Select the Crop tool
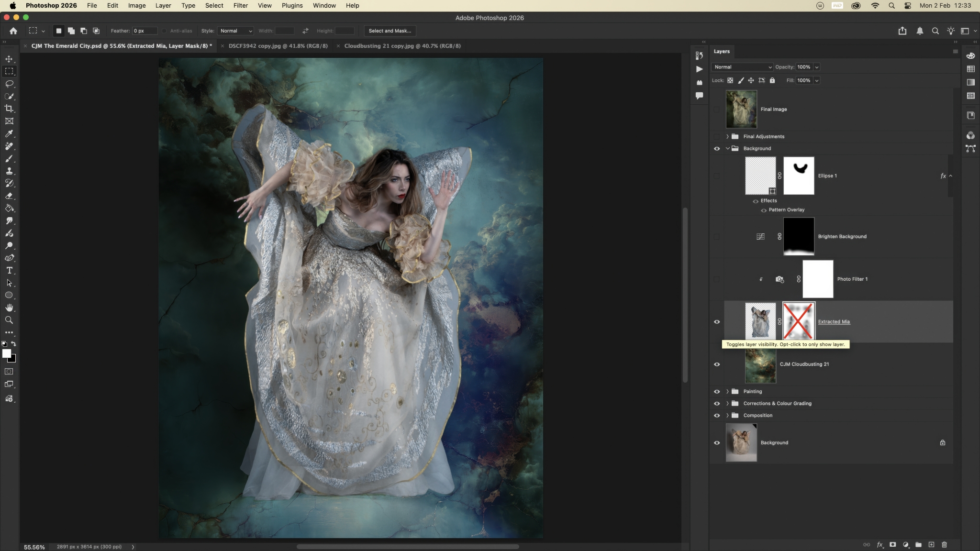The width and height of the screenshot is (980, 551). click(9, 109)
